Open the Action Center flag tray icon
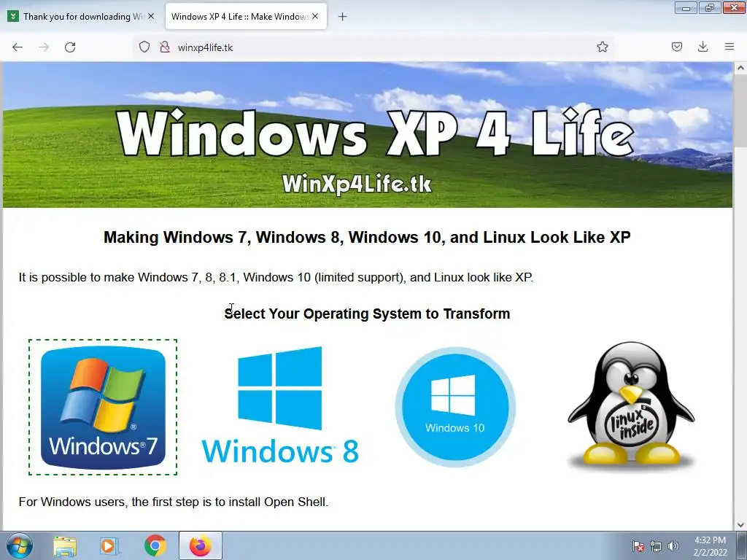Image resolution: width=747 pixels, height=560 pixels. click(638, 546)
